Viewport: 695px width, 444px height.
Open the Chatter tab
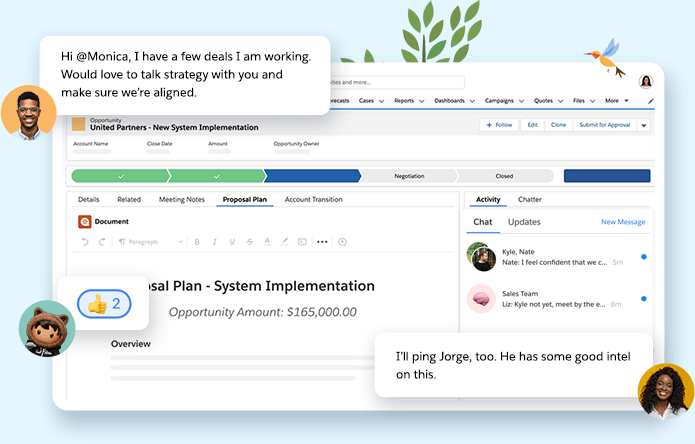tap(529, 200)
